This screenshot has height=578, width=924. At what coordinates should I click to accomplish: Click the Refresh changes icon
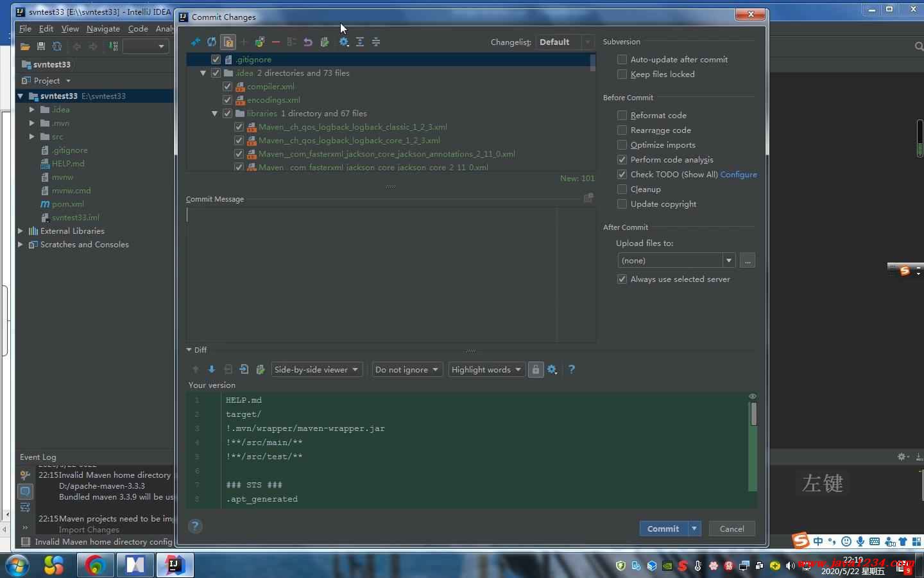(x=212, y=42)
